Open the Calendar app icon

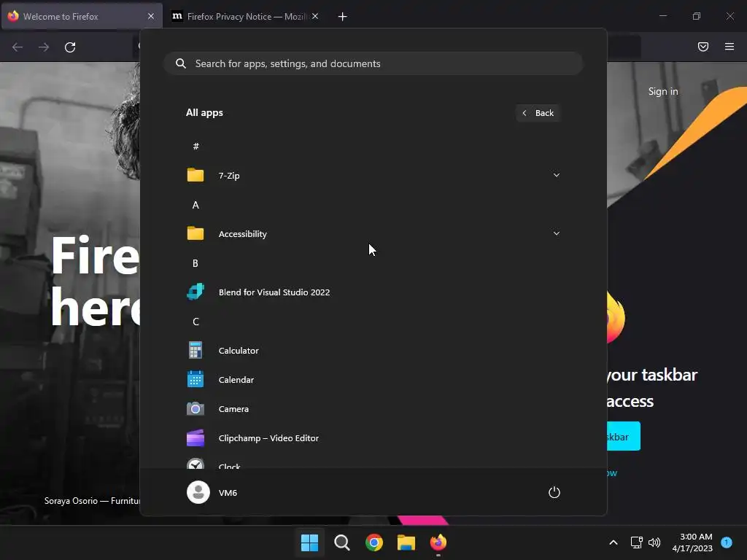(x=196, y=379)
